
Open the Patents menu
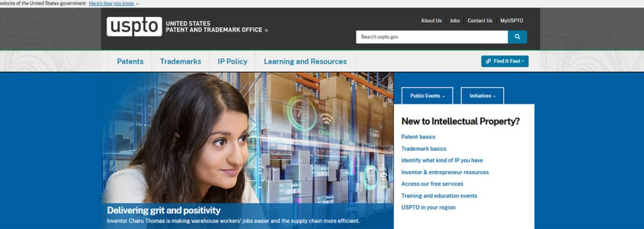pyautogui.click(x=130, y=61)
